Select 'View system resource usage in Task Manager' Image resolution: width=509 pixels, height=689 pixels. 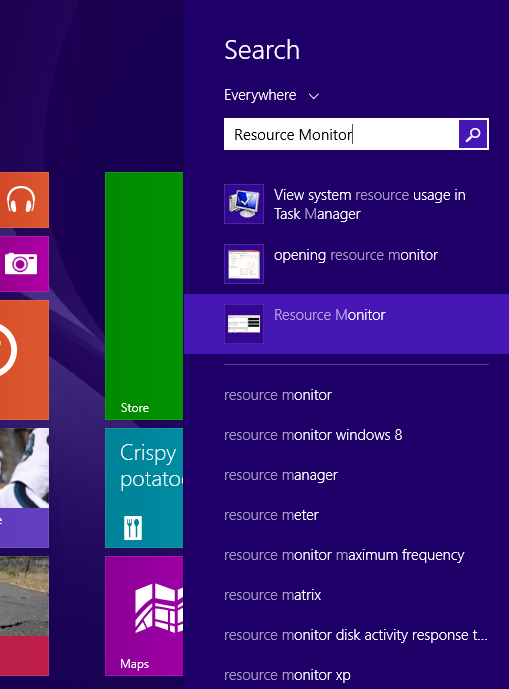click(x=370, y=204)
